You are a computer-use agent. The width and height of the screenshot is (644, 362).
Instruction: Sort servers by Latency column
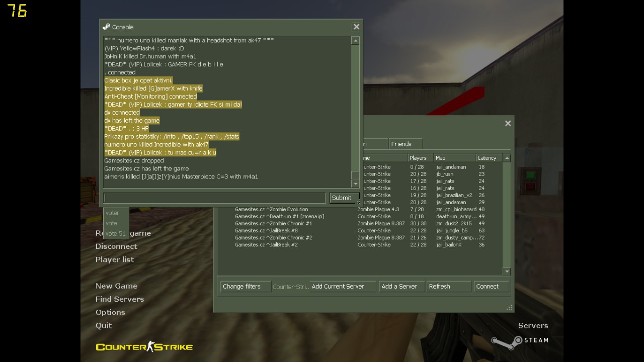pos(489,158)
